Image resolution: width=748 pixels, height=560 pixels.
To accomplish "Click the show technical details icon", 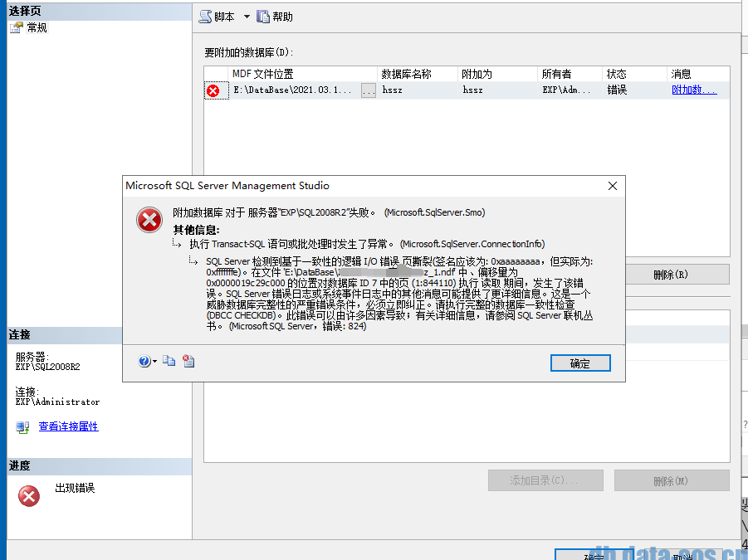I will (x=188, y=361).
